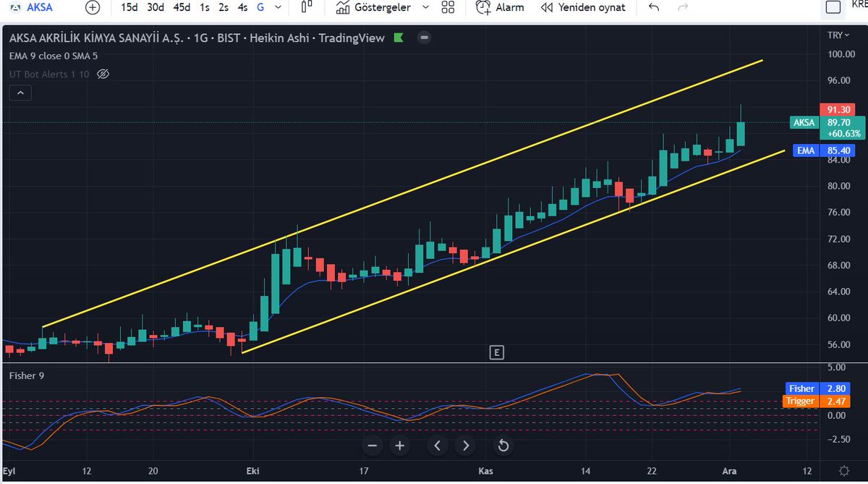Click the round minus button beside title
The height and width of the screenshot is (484, 868).
click(x=424, y=38)
